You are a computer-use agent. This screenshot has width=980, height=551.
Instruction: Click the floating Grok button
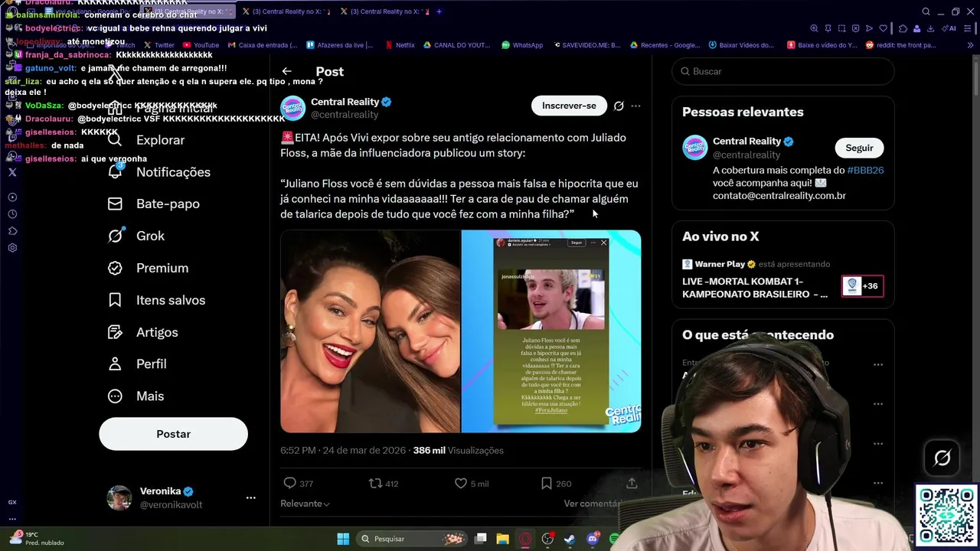(x=942, y=458)
